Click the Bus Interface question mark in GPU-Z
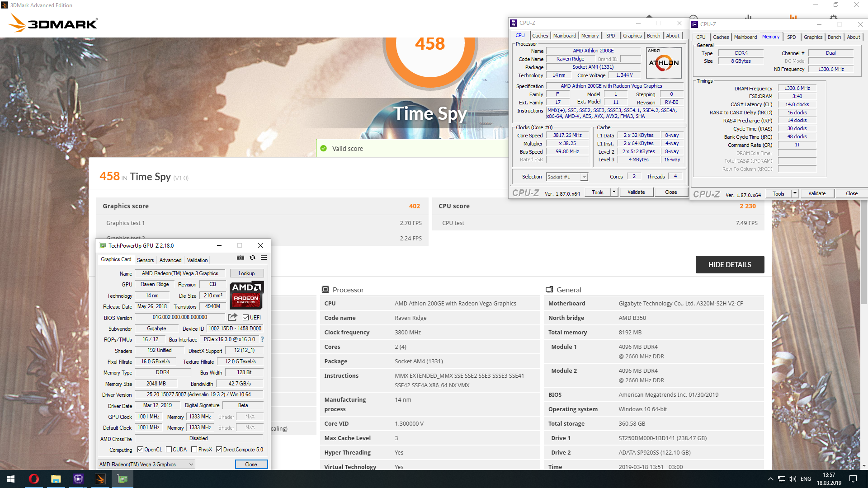The height and width of the screenshot is (488, 868). 262,339
